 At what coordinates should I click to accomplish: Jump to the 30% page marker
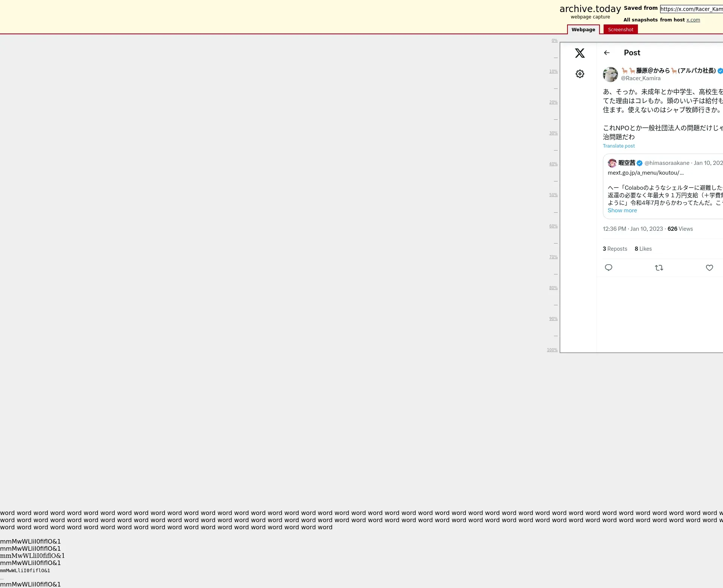tap(553, 133)
